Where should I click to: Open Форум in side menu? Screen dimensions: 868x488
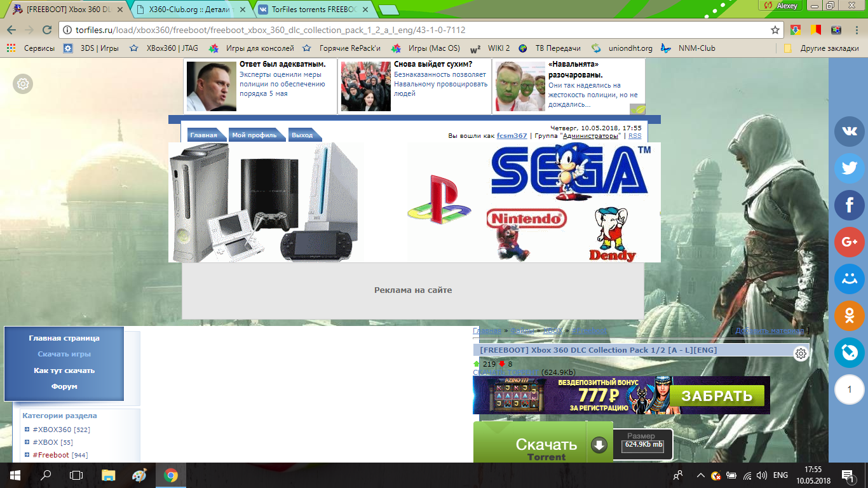[64, 386]
